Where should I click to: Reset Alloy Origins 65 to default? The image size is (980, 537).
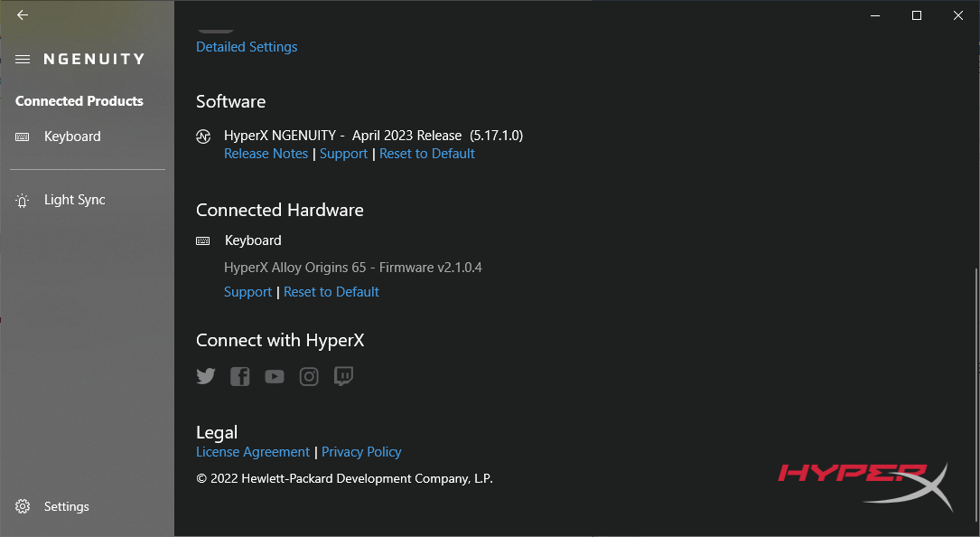(331, 292)
